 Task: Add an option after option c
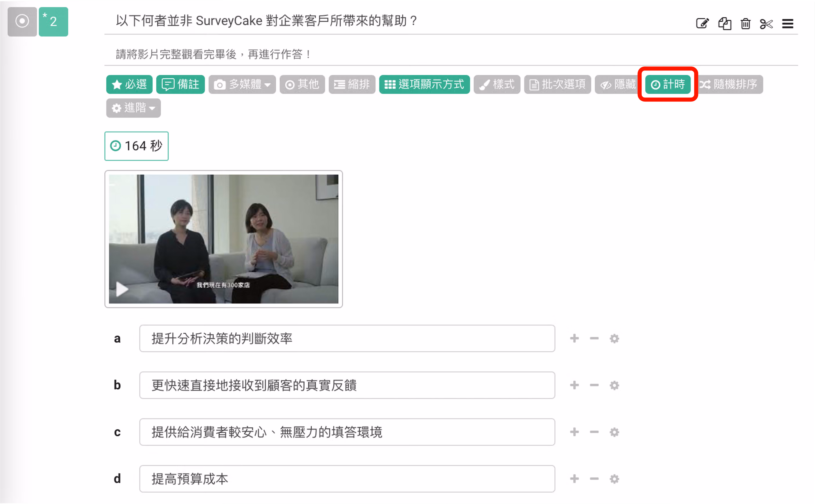[x=574, y=432]
